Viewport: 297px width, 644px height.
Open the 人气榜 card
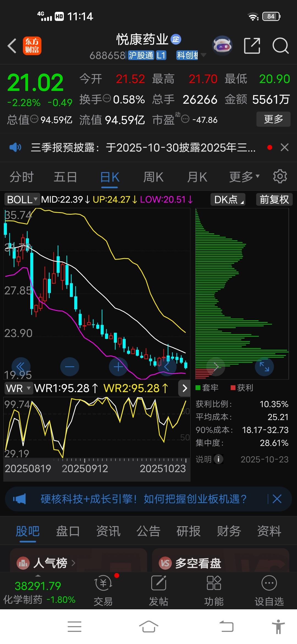pos(78,560)
